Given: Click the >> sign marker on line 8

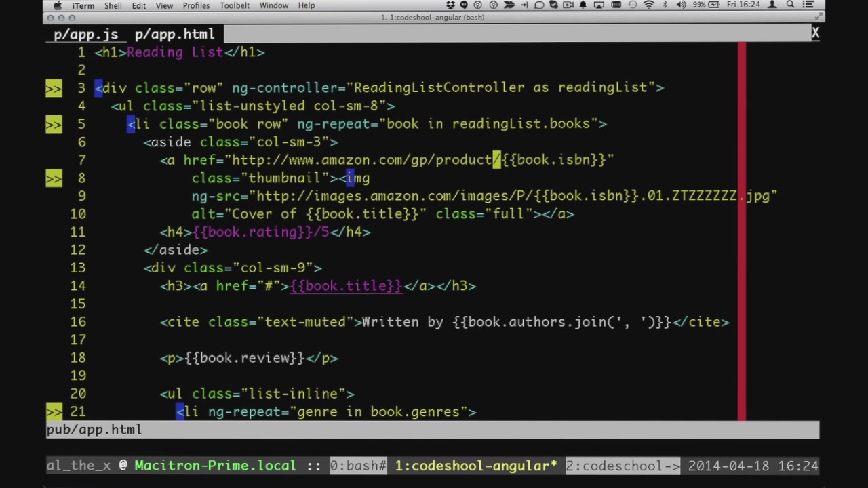Looking at the screenshot, I should tap(54, 178).
